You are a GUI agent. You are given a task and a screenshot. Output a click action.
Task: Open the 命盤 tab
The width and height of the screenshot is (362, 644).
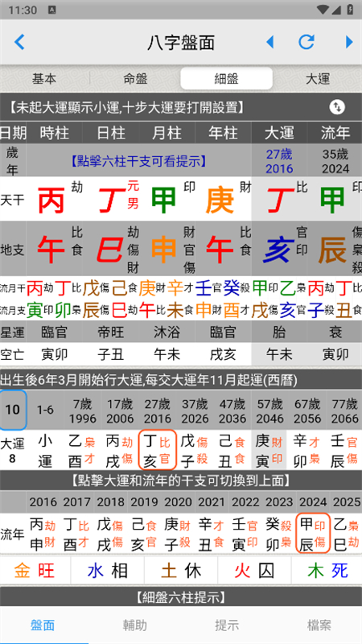pyautogui.click(x=135, y=78)
